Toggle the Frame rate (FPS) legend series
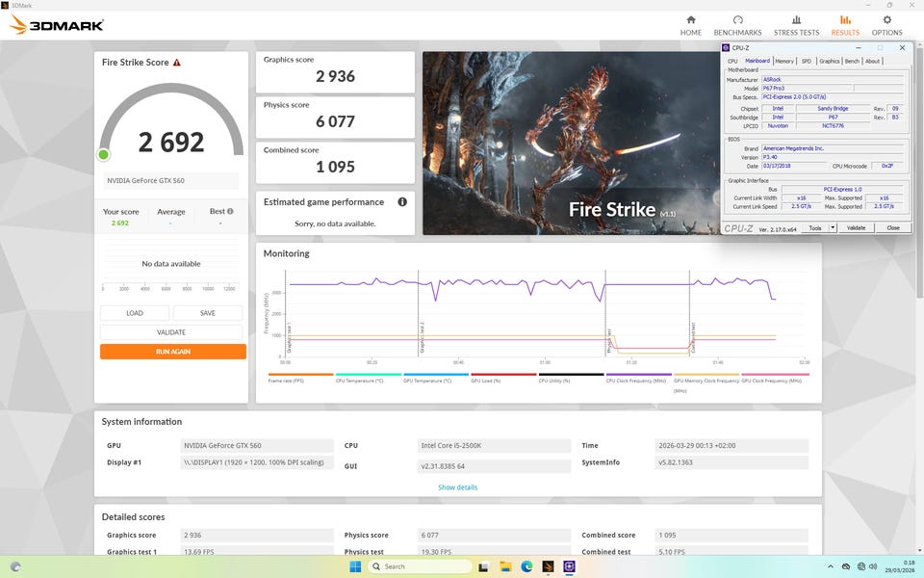924x578 pixels. coord(300,379)
